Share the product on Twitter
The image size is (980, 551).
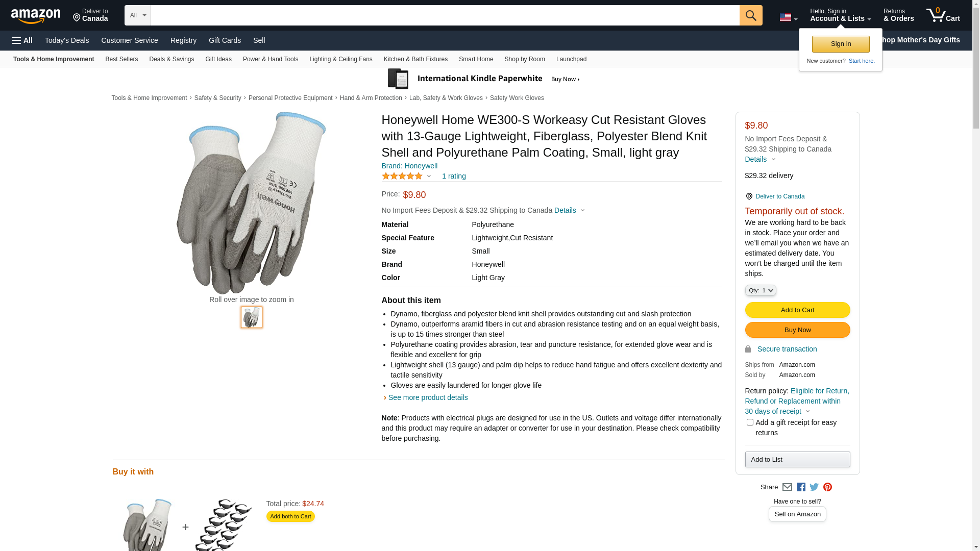(814, 487)
